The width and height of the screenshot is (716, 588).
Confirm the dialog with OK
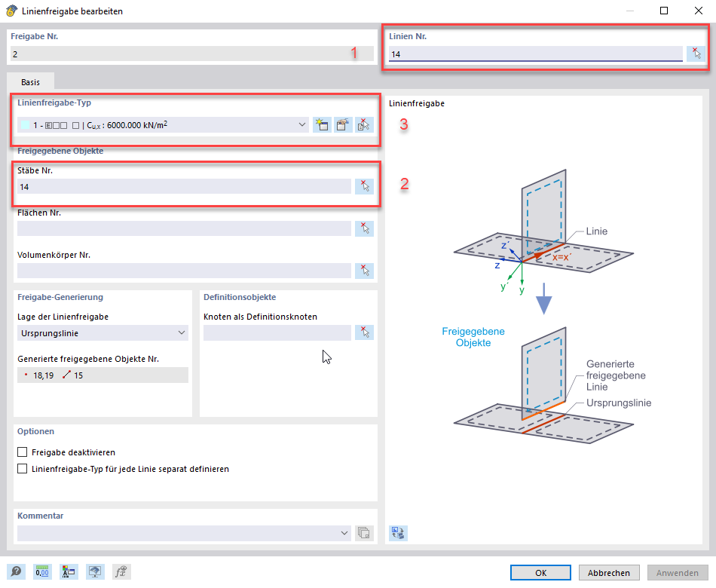[540, 572]
